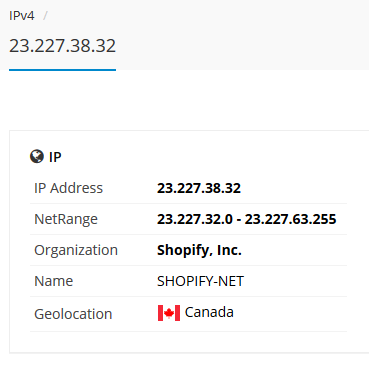Screen dimensions: 369x368
Task: Click the Canada geolocation text
Action: click(209, 312)
